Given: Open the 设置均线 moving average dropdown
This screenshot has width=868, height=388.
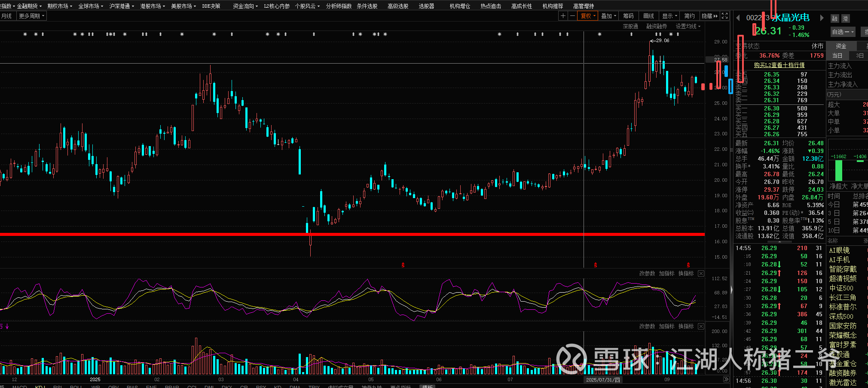Looking at the screenshot, I should pyautogui.click(x=688, y=26).
